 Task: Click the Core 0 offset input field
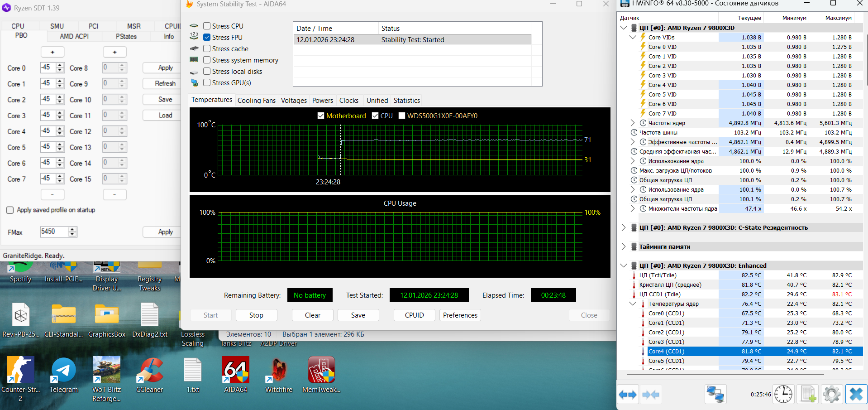coord(48,68)
